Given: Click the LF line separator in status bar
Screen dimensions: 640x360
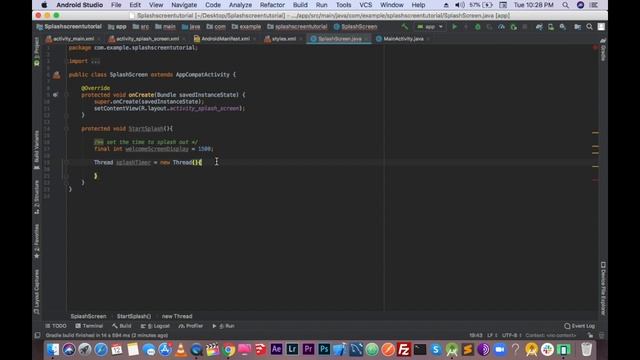Looking at the screenshot, I should (x=492, y=336).
